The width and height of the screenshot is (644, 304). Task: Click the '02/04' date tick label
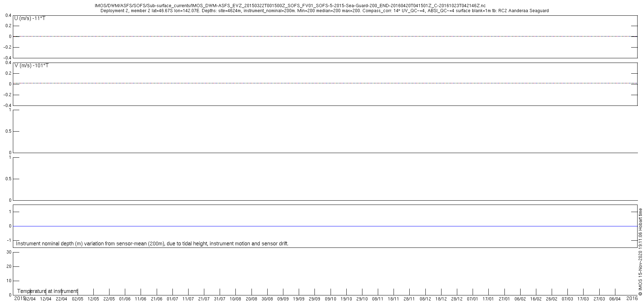[30, 299]
